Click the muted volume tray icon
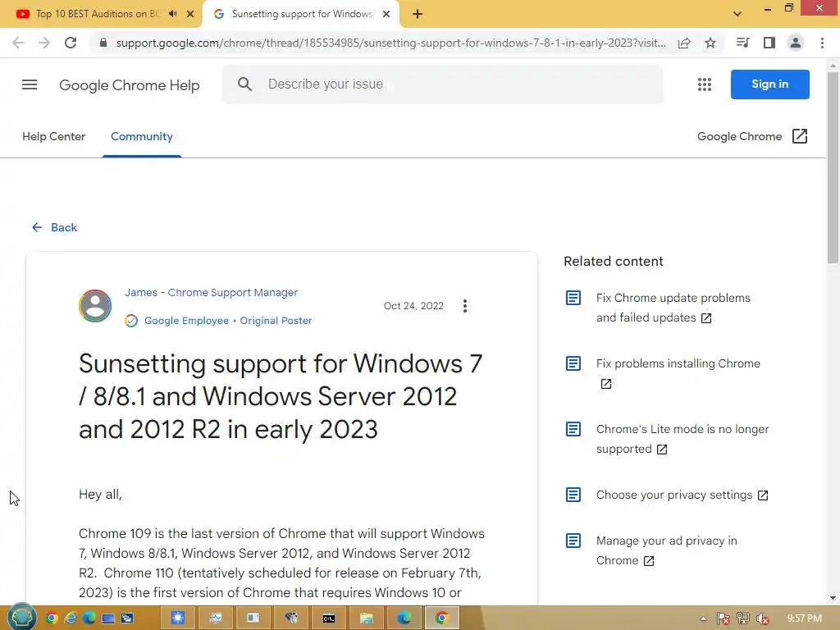This screenshot has width=840, height=630. (x=762, y=619)
